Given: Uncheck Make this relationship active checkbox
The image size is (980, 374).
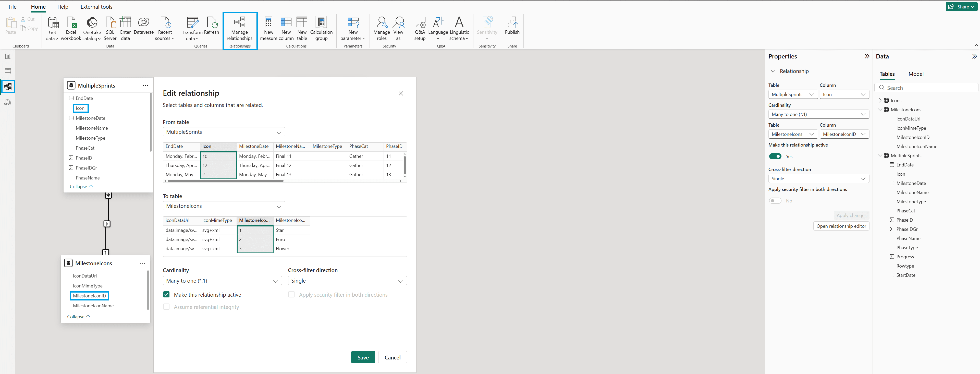Looking at the screenshot, I should tap(166, 295).
